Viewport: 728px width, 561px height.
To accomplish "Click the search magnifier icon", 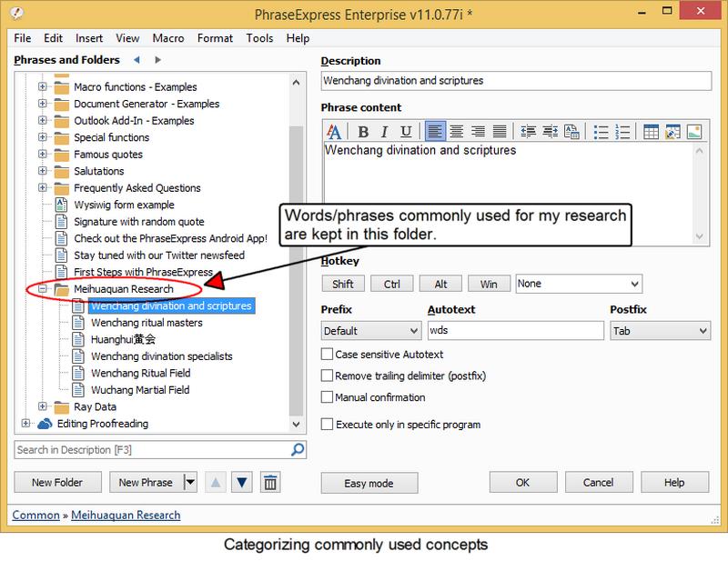I will coord(298,449).
